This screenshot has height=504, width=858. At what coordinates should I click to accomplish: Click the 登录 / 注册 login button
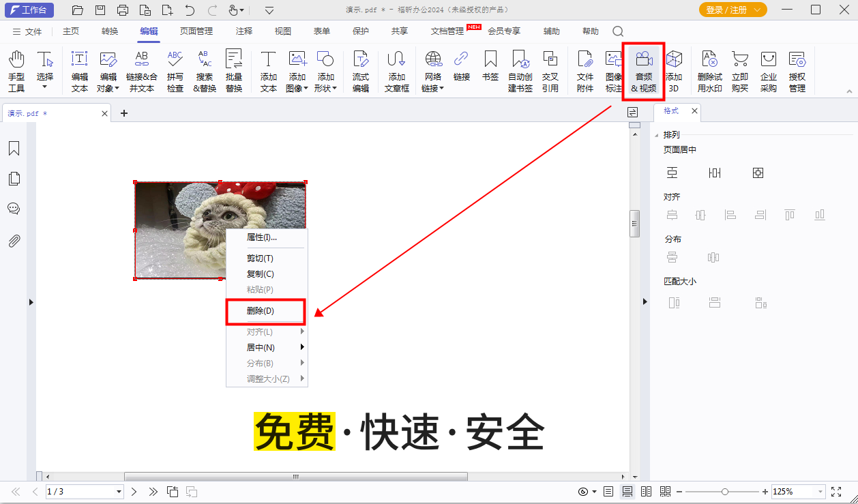pos(733,10)
